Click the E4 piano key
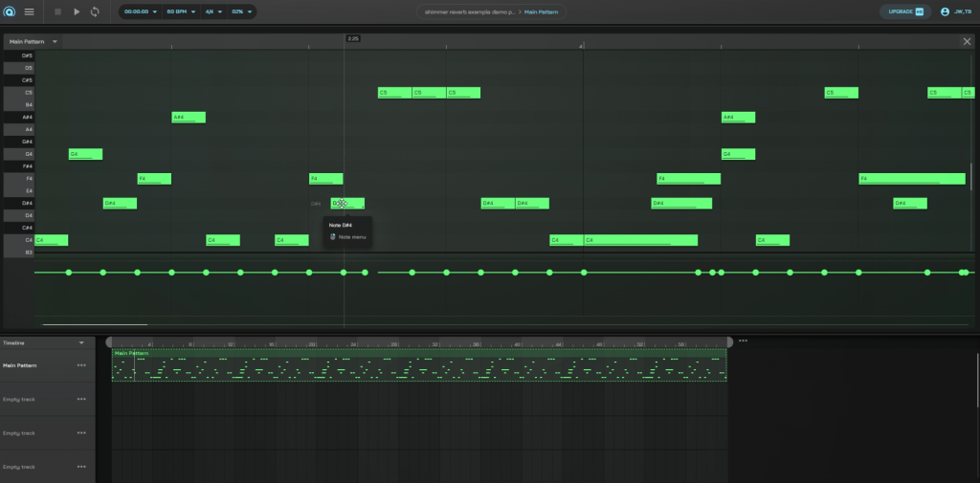The image size is (980, 483). [19, 190]
